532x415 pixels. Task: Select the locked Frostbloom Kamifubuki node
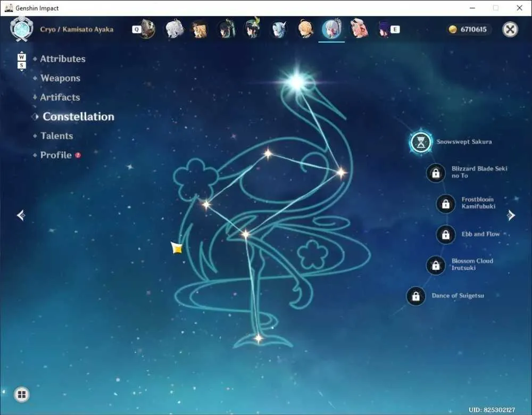pos(445,204)
